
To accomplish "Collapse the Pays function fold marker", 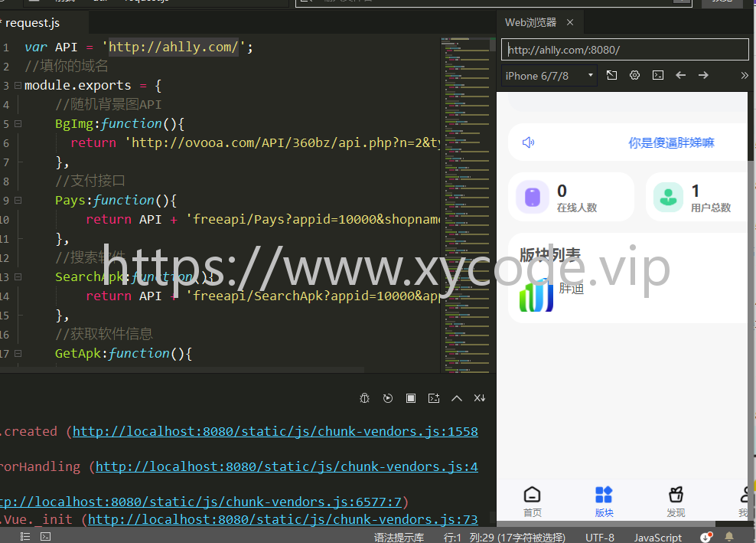I will (18, 200).
